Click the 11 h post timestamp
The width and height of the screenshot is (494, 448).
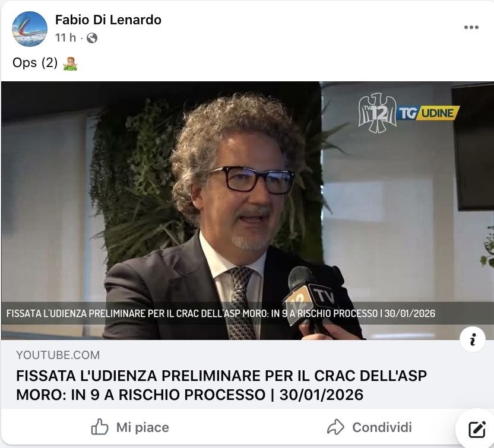click(65, 38)
